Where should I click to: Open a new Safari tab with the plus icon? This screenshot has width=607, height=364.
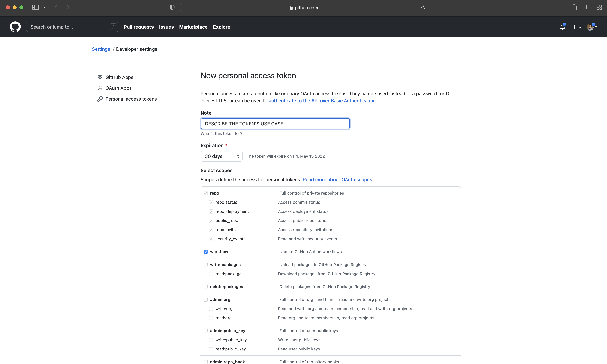(x=586, y=7)
